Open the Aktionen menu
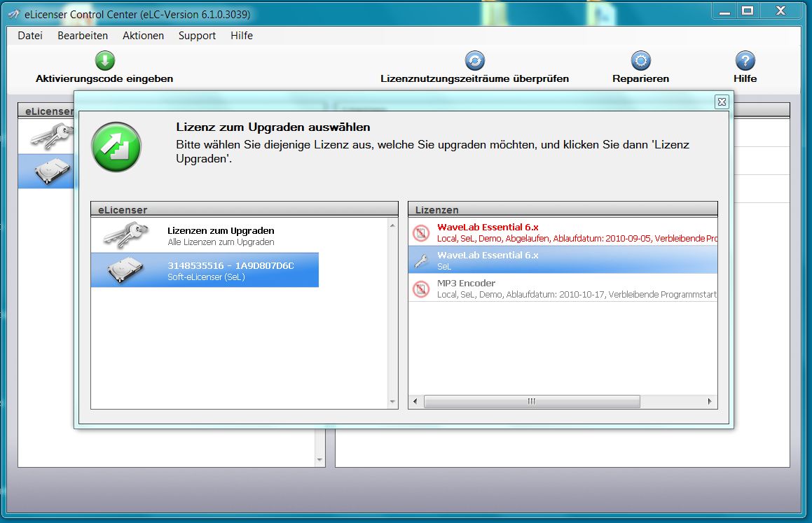The height and width of the screenshot is (523, 812). click(144, 36)
